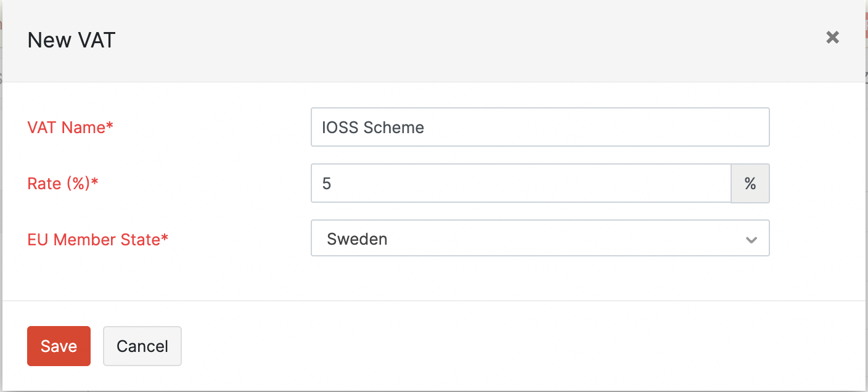Save the new VAT entry
Viewport: 868px width, 392px height.
click(x=59, y=346)
